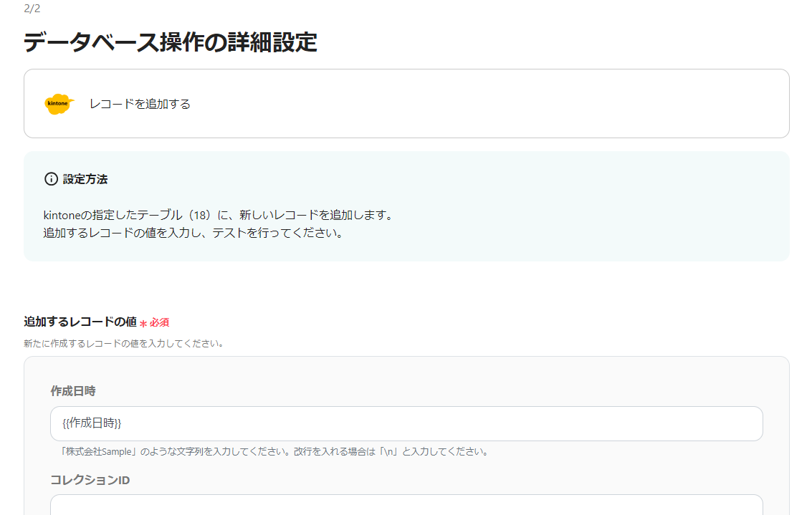
Task: Click the 追加するレコードの値 label
Action: pyautogui.click(x=80, y=322)
